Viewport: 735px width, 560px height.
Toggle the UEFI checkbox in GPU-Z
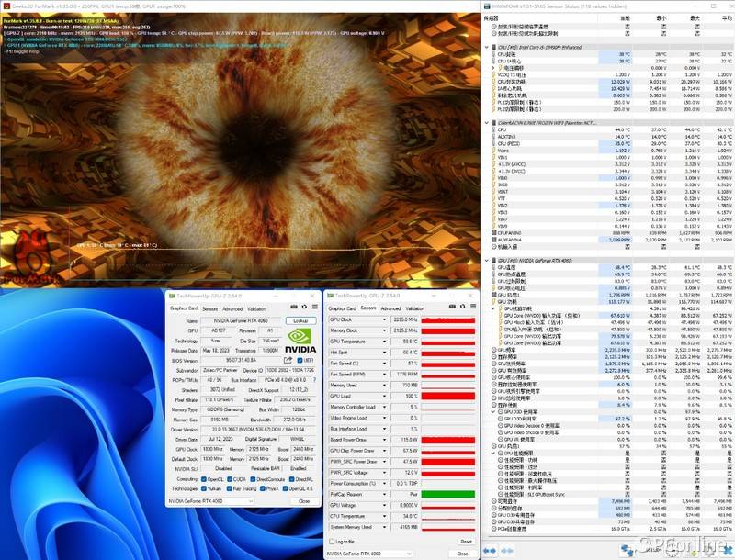pos(300,360)
